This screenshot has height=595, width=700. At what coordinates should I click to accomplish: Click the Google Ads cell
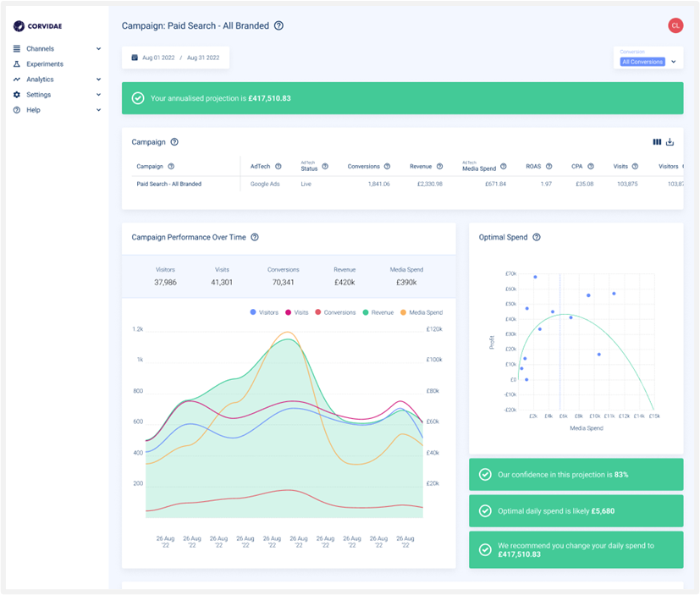[265, 184]
